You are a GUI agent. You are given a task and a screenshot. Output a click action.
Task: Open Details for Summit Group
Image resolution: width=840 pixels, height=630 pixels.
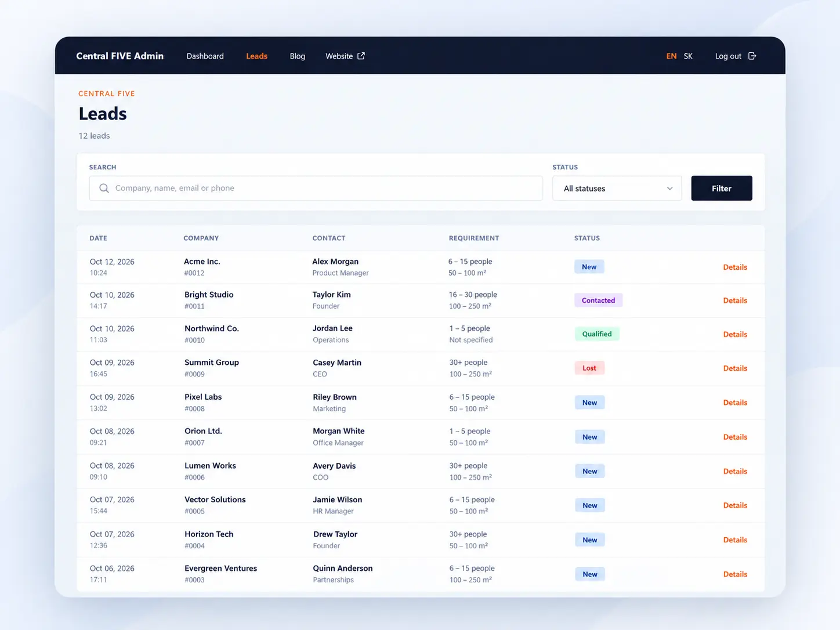coord(735,368)
